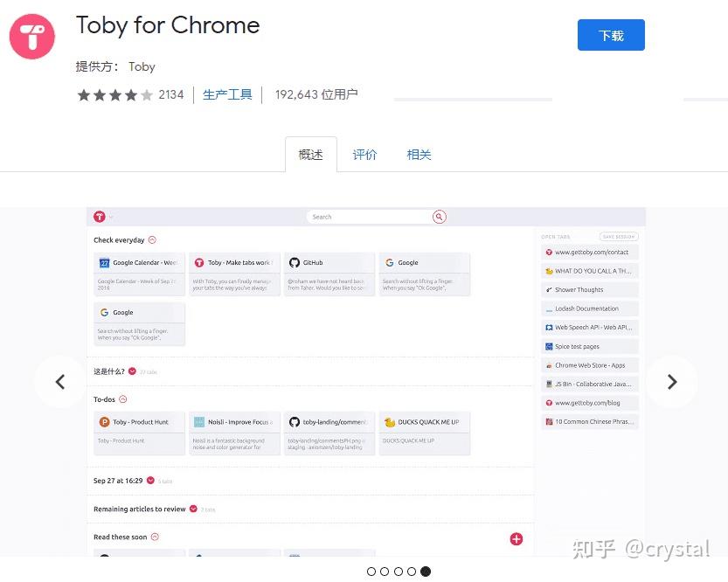Viewport: 728px width, 582px height.
Task: Click the GitHub card icon in Check everyday
Action: [x=295, y=262]
